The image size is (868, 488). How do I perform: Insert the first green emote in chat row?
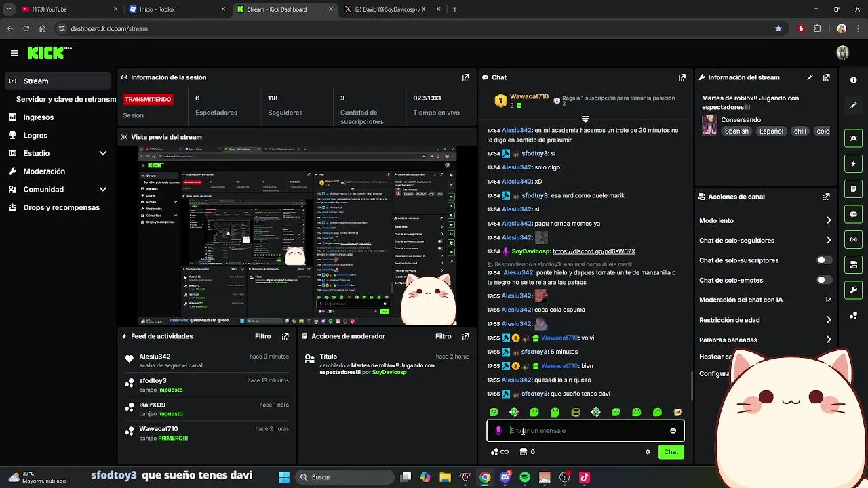pyautogui.click(x=494, y=412)
